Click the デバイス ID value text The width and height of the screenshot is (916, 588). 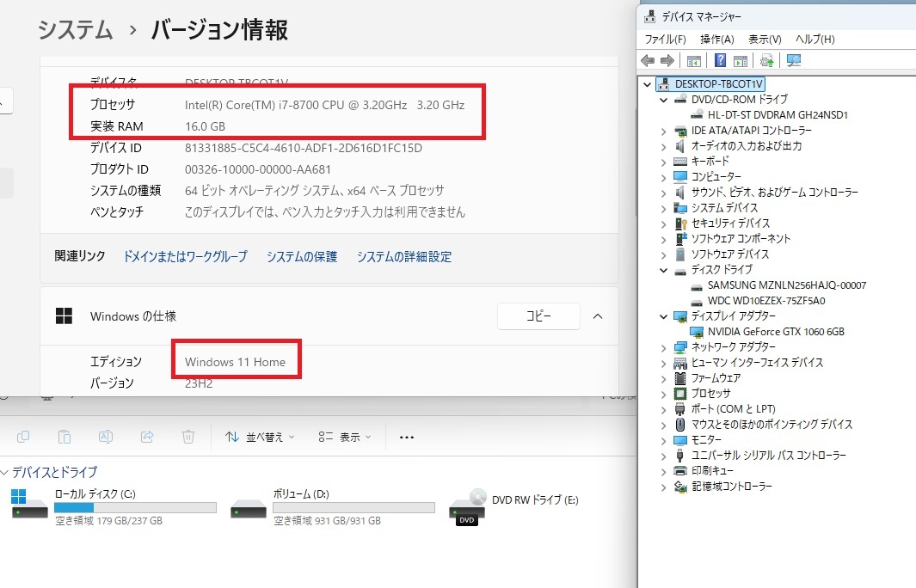[x=304, y=148]
